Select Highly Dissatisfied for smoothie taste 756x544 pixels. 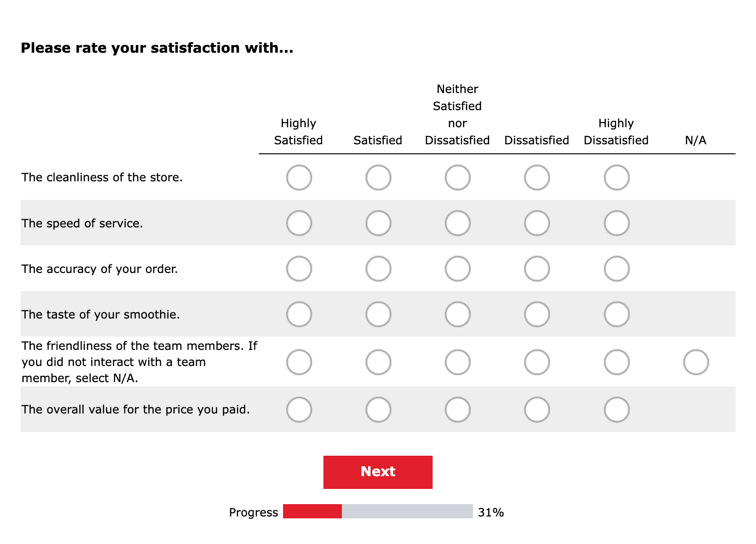point(616,314)
